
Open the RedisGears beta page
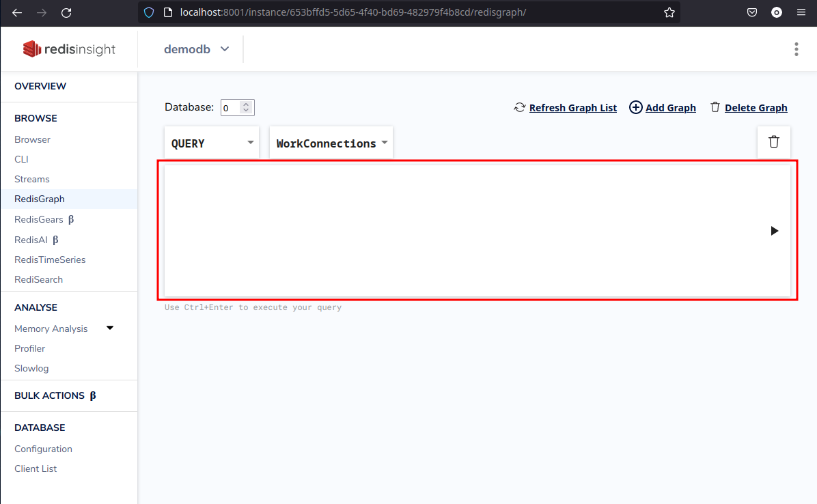tap(44, 219)
